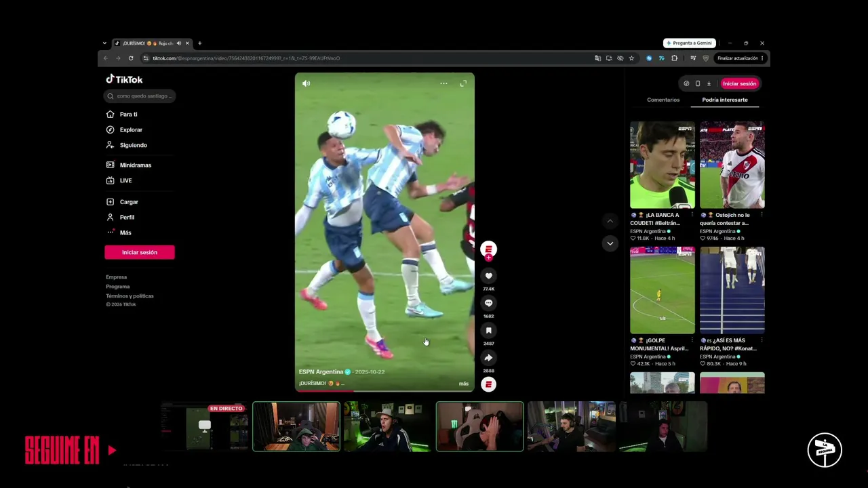
Task: Click the compass icon in the top-right pill
Action: pyautogui.click(x=686, y=83)
